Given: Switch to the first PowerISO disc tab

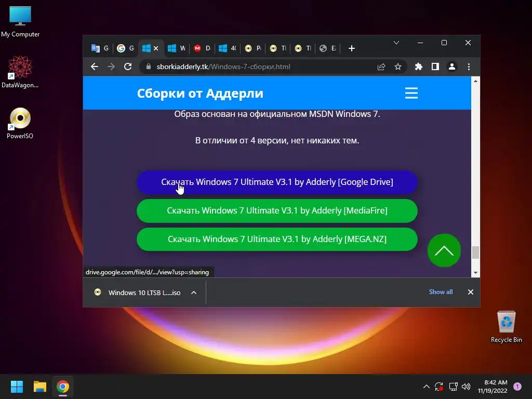Looking at the screenshot, I should tap(253, 48).
